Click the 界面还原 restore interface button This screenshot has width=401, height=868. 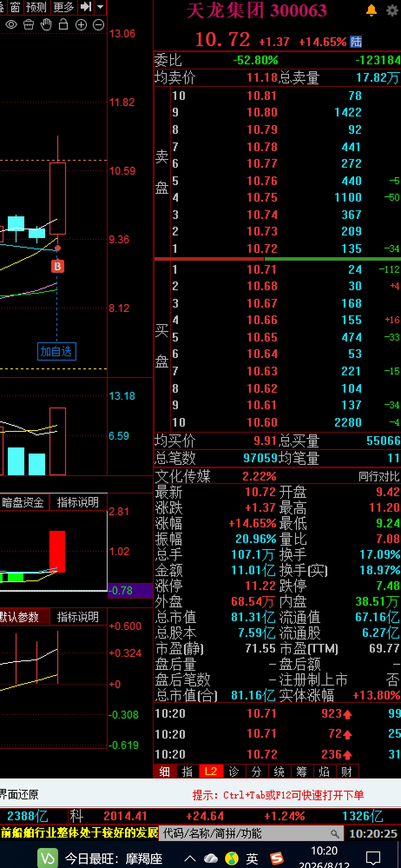click(20, 795)
